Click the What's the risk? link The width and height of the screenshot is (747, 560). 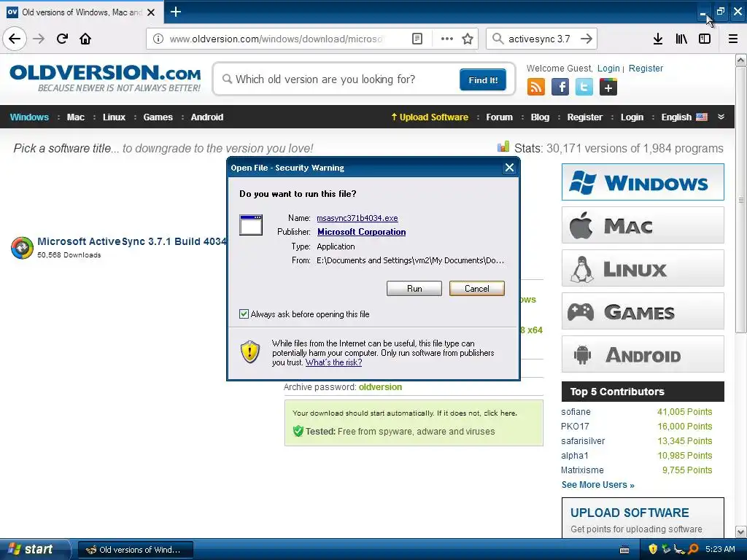coord(333,362)
